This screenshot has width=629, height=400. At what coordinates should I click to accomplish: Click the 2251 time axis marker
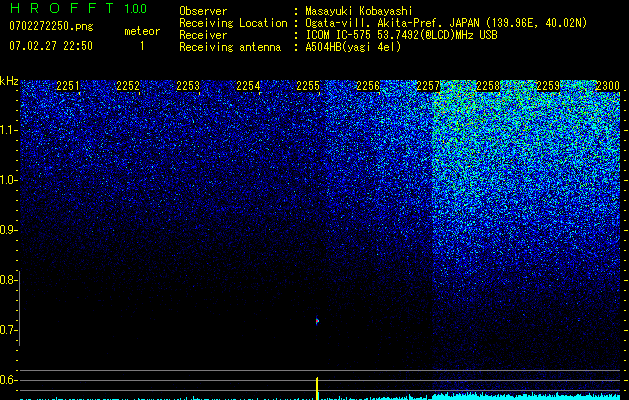click(68, 86)
